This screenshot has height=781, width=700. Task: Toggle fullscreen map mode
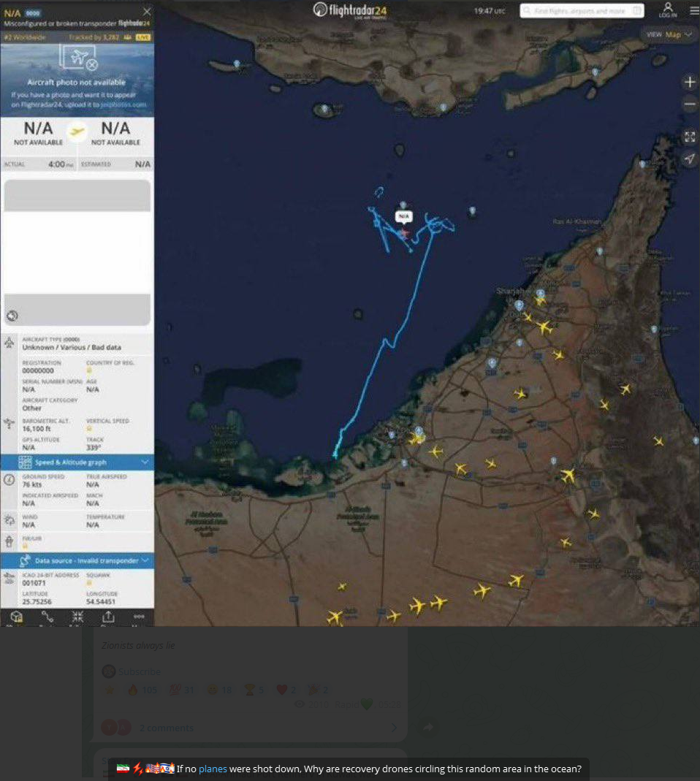[690, 137]
